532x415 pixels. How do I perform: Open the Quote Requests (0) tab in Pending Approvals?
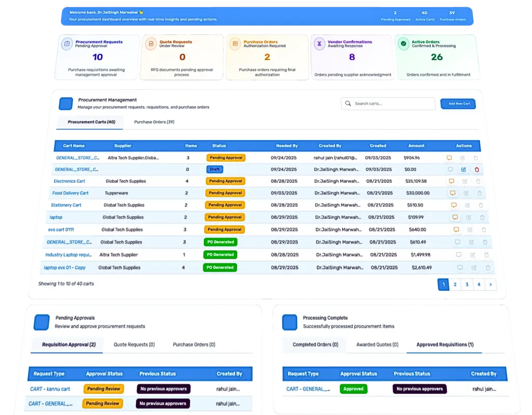click(x=134, y=344)
